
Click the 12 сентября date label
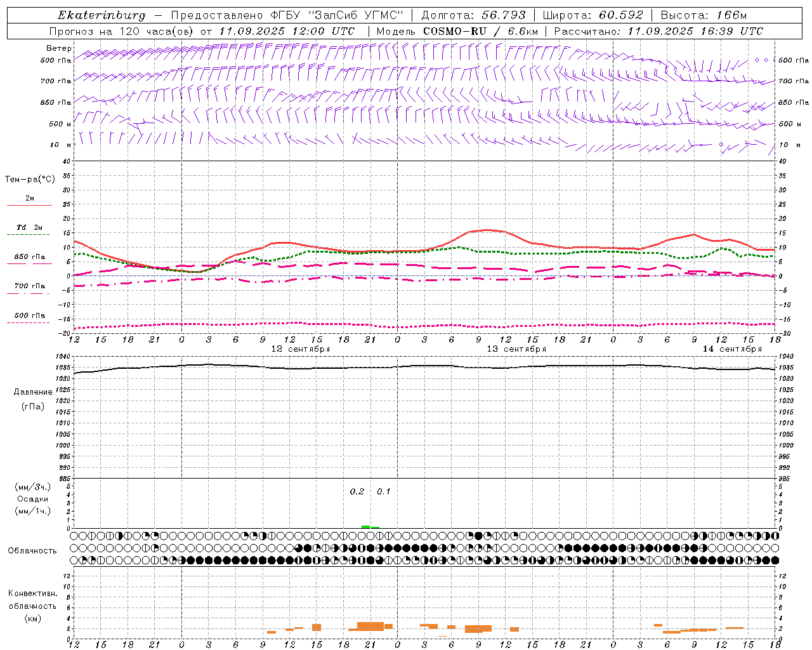[301, 349]
